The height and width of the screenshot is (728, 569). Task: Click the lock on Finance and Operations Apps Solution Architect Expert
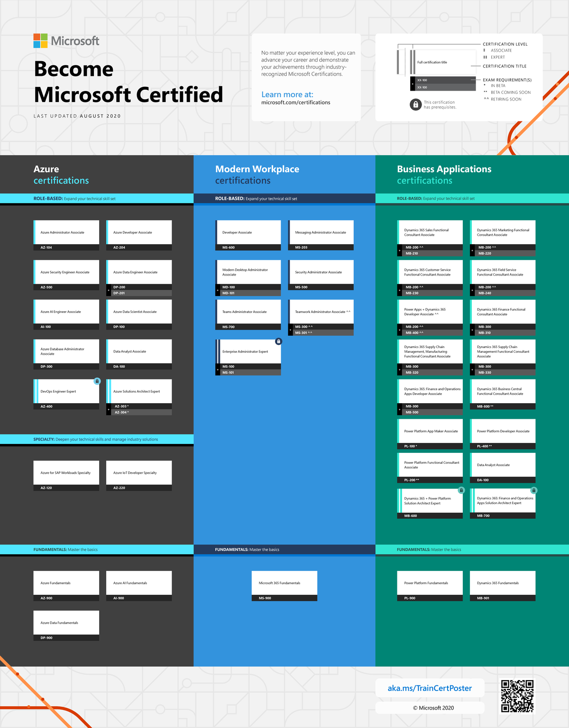point(534,490)
